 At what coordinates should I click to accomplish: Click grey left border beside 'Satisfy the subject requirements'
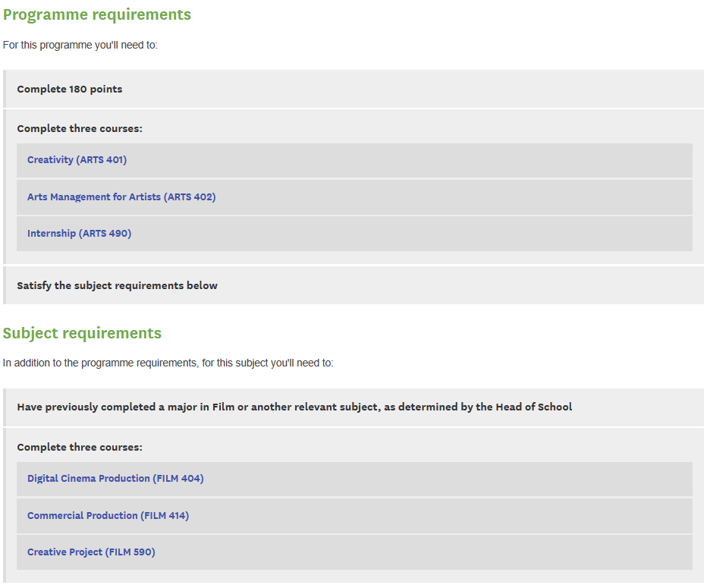tap(5, 286)
